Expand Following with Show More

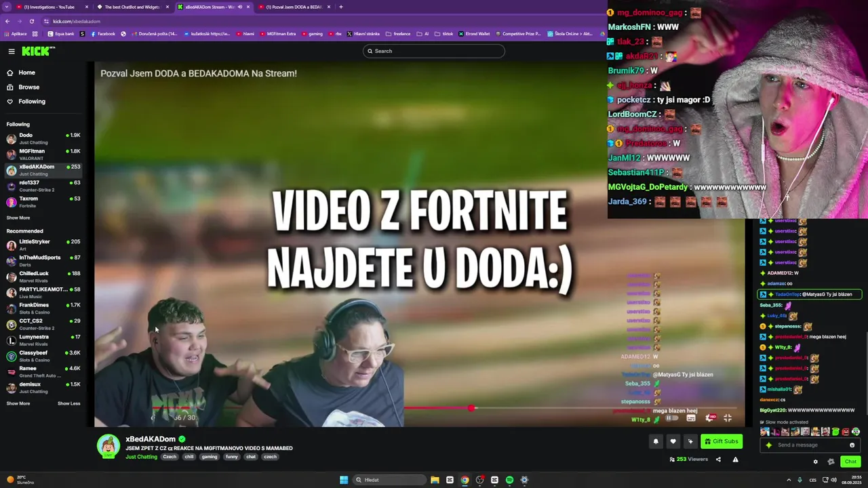18,218
